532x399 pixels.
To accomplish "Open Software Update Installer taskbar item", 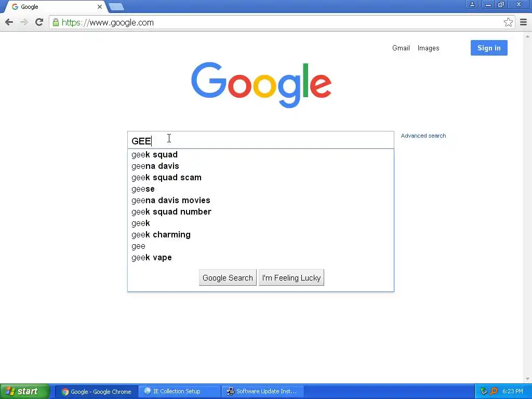I will (x=263, y=392).
